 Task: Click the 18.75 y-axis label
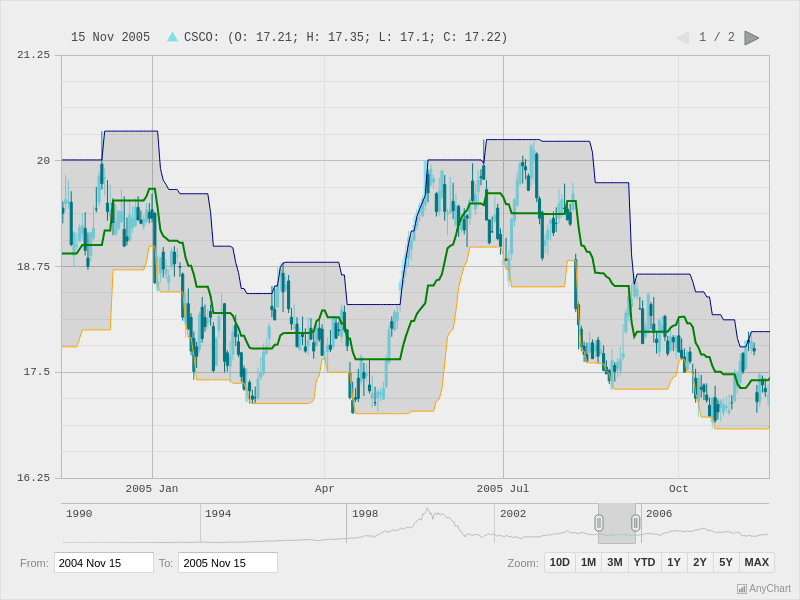click(34, 267)
